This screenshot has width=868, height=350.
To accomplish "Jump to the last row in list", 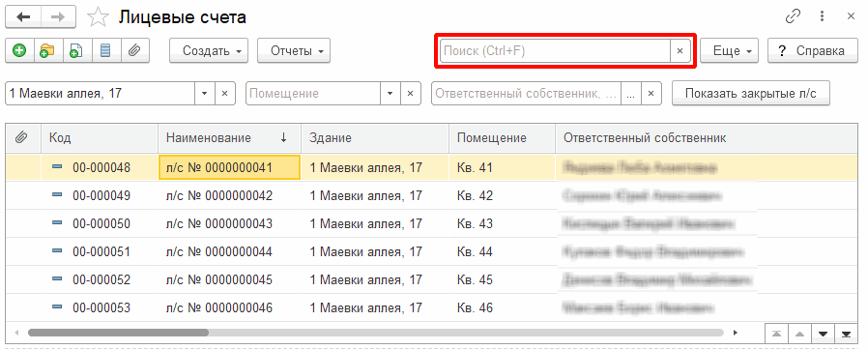I will [846, 334].
